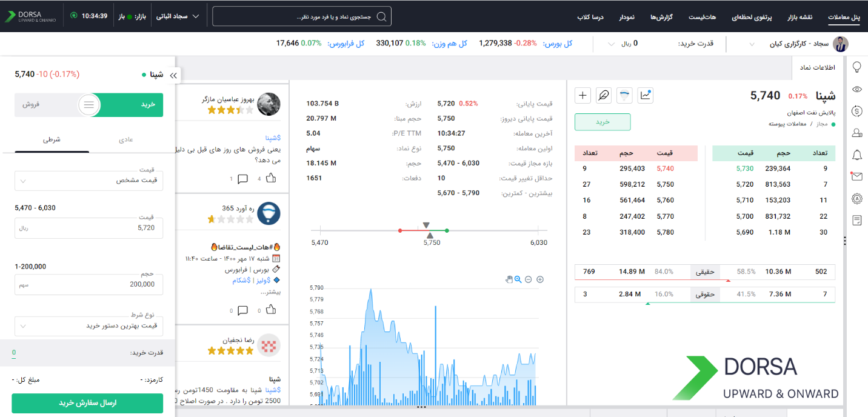Screen dimensions: 868x417
Task: Click the top triangle marker on price range
Action: pyautogui.click(x=426, y=225)
